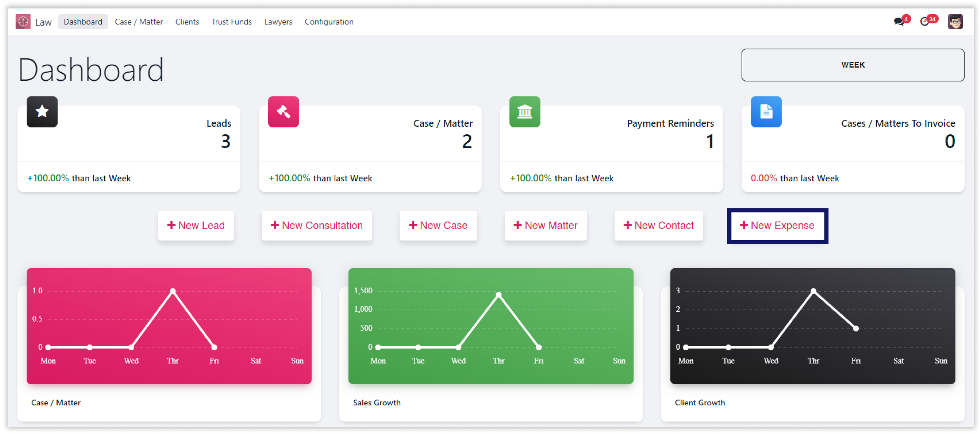
Task: Click the Sales Growth label
Action: pos(377,403)
